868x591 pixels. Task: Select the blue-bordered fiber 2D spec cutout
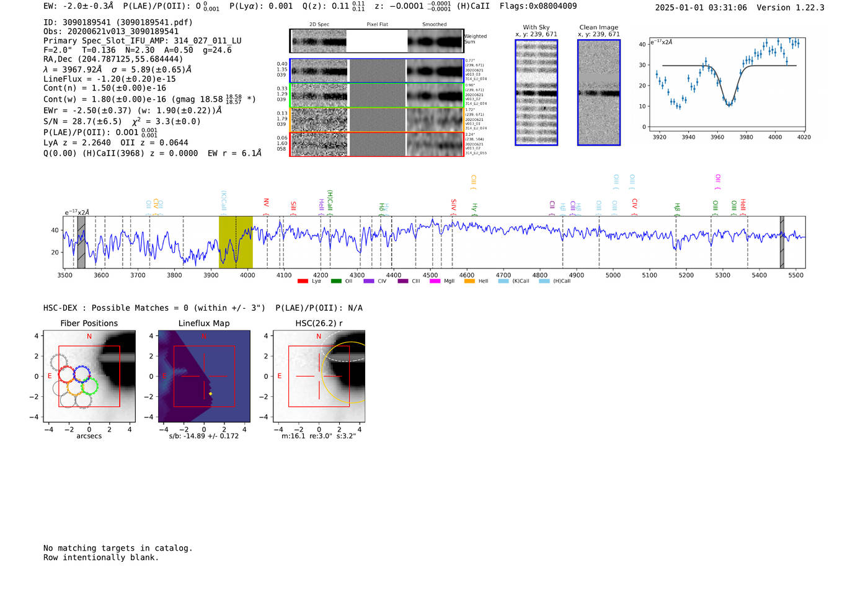(319, 71)
